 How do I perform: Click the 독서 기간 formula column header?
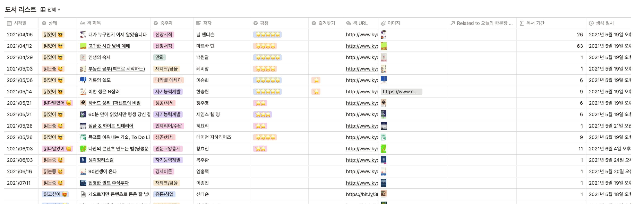(x=535, y=23)
